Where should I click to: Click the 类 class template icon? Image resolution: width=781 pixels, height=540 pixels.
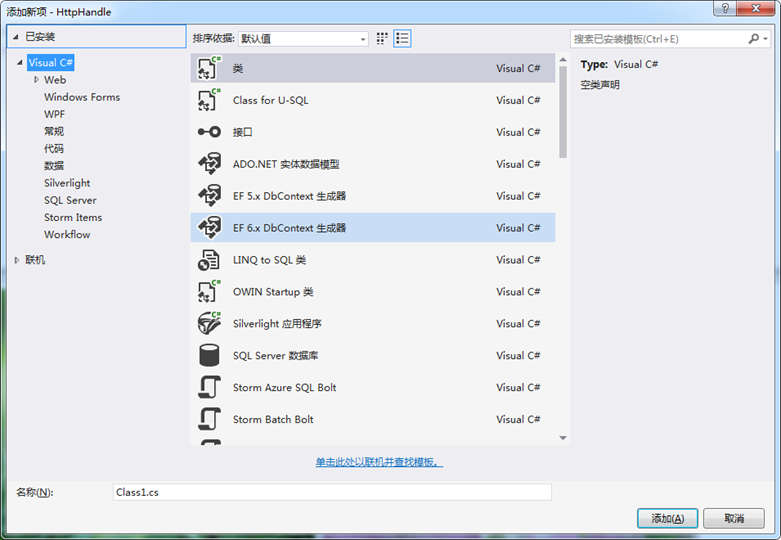click(x=209, y=68)
